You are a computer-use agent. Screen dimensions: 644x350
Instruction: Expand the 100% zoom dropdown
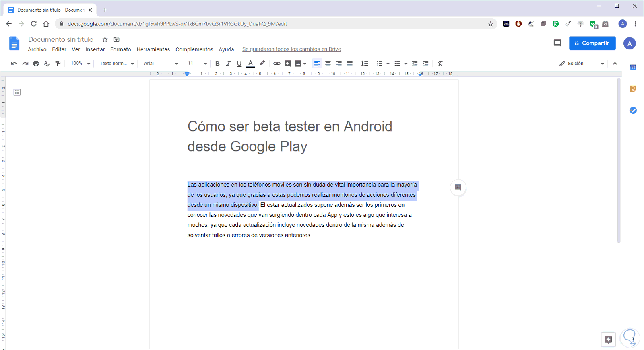pyautogui.click(x=80, y=64)
